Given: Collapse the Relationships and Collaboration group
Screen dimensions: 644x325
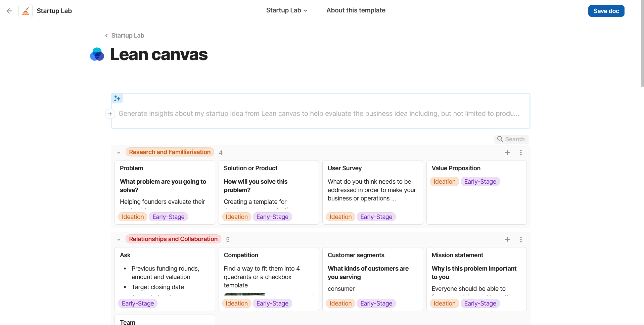Looking at the screenshot, I should pos(119,240).
